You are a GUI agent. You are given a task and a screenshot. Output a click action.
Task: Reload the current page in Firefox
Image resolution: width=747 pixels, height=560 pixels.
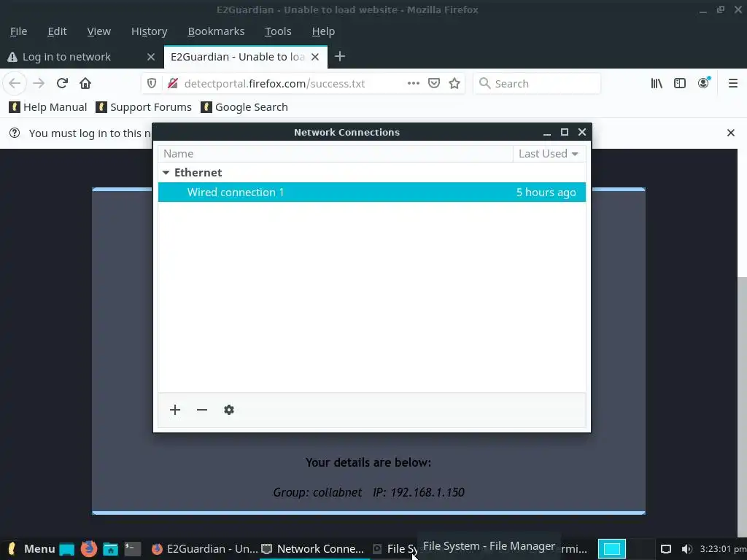click(x=62, y=83)
